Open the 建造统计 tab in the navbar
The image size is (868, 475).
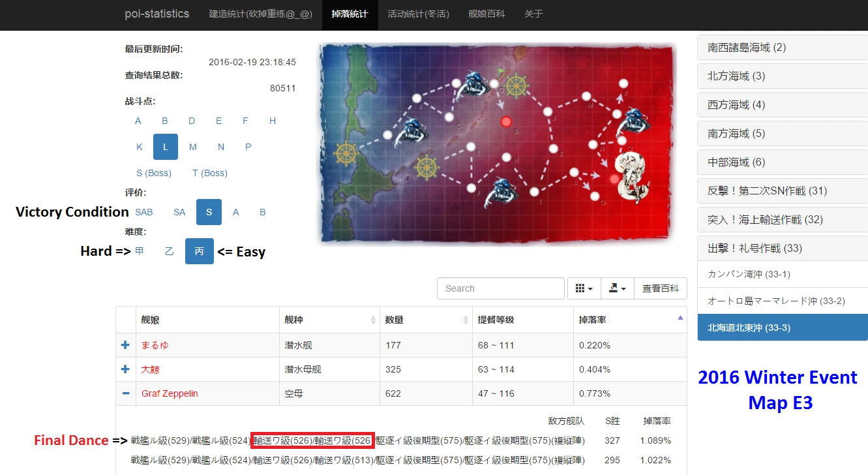260,14
